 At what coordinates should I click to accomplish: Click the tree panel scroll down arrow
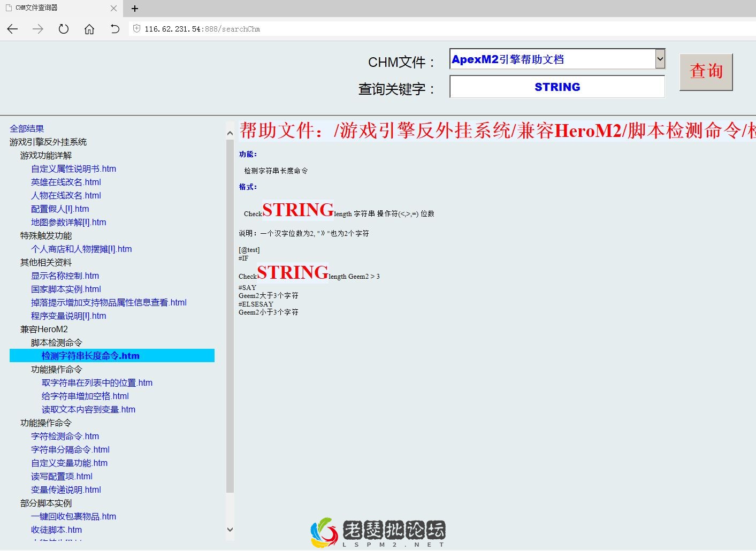pos(230,530)
